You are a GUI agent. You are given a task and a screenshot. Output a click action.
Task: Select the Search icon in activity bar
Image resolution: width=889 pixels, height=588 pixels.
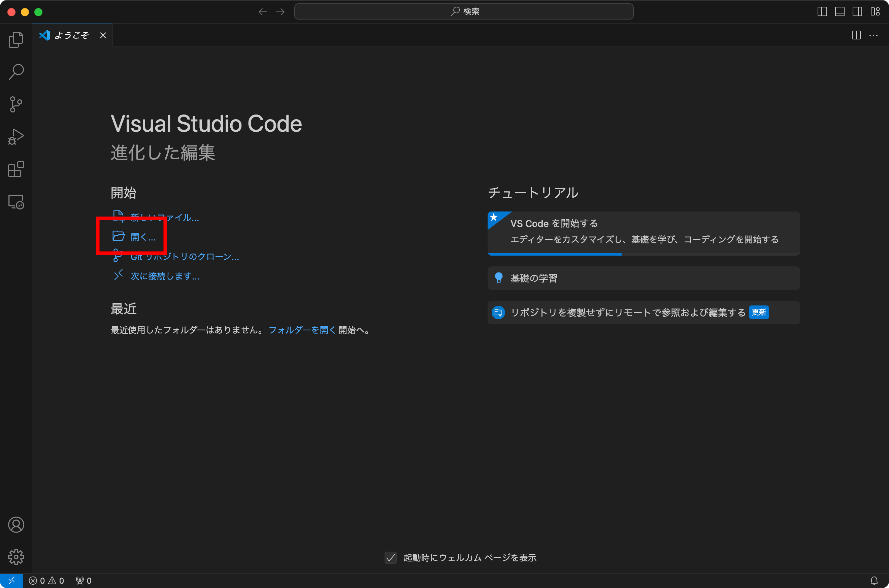[16, 72]
